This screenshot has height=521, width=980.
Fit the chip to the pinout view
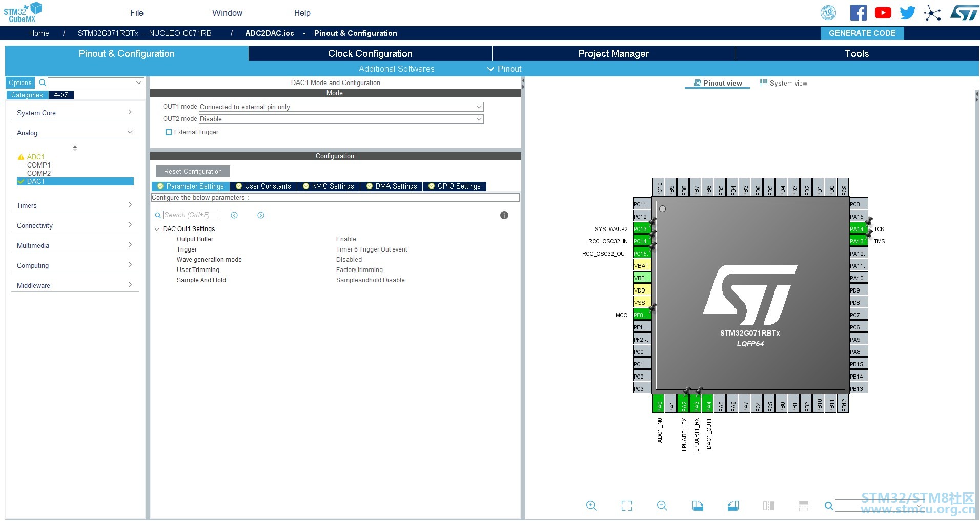pos(627,506)
